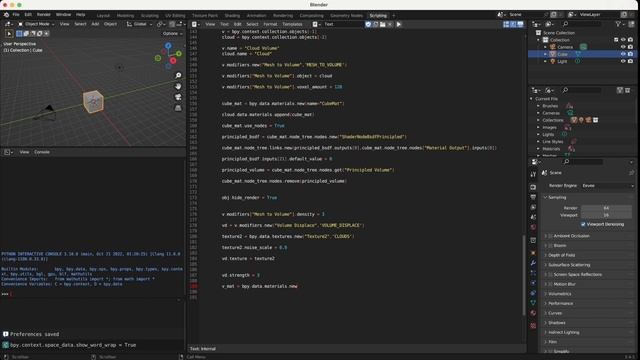Screen dimensions: 640x360
Task: Open the File menu
Action: click(16, 15)
